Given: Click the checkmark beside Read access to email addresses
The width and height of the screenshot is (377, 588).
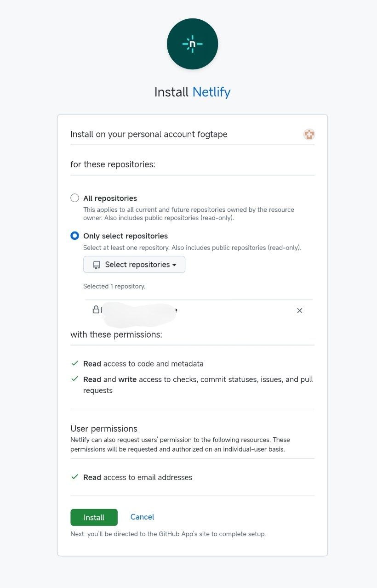Looking at the screenshot, I should click(x=74, y=476).
